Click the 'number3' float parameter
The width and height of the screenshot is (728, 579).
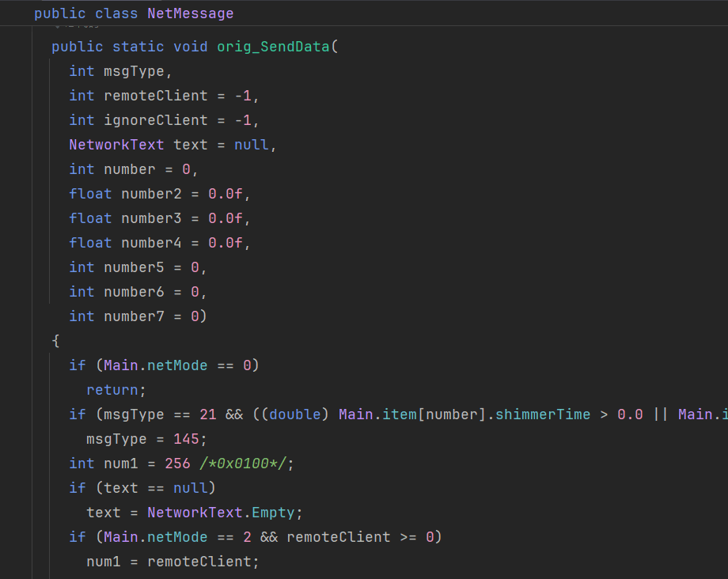tap(151, 218)
